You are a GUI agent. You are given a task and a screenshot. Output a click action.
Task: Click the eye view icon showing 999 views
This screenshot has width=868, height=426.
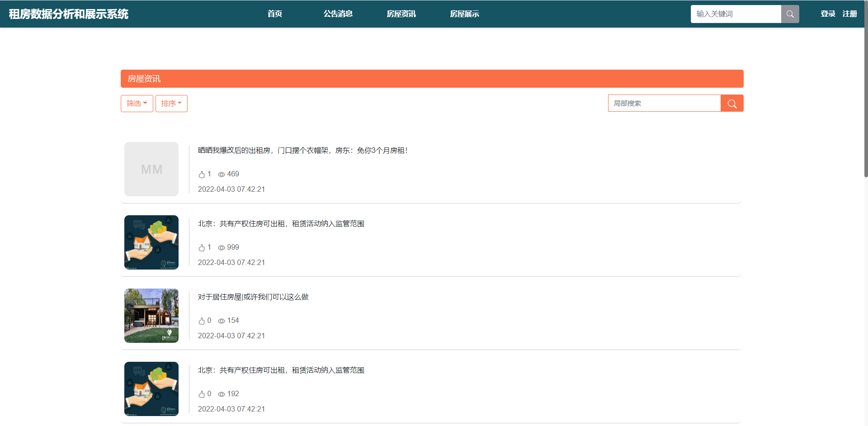[221, 247]
